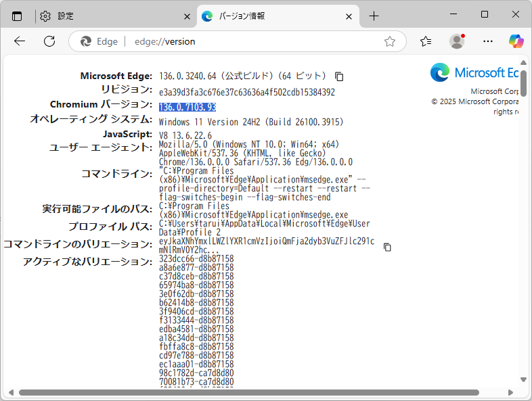This screenshot has height=401, width=532.
Task: Refresh the page
Action: pos(49,41)
